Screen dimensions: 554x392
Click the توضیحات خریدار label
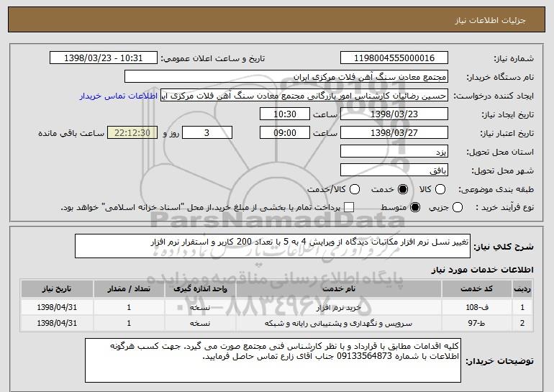coord(499,361)
